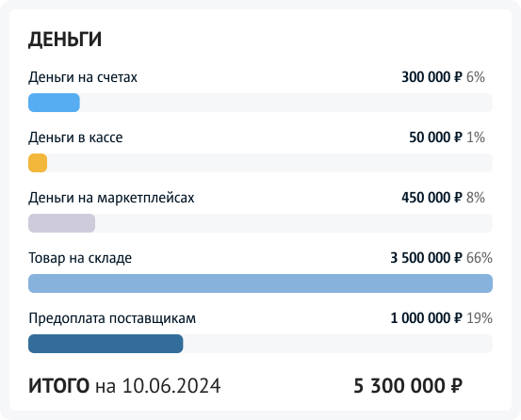Click the 300 000 ₽ amount

click(x=431, y=77)
